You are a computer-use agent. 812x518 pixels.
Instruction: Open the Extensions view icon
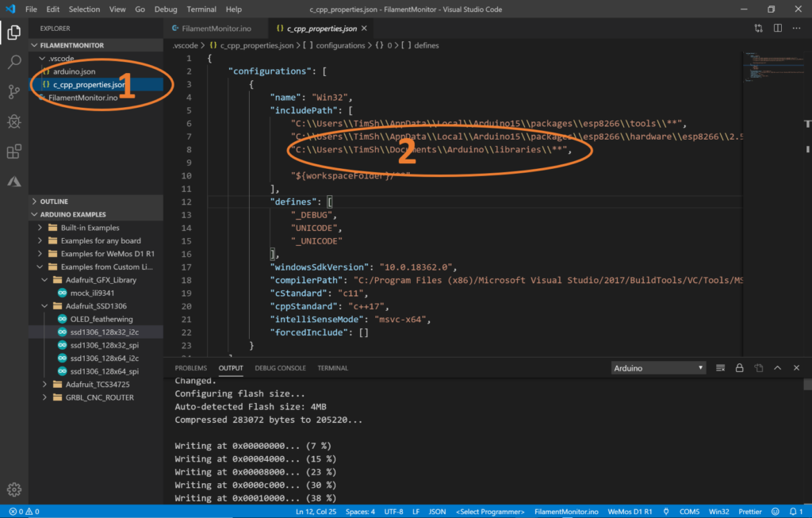tap(14, 152)
